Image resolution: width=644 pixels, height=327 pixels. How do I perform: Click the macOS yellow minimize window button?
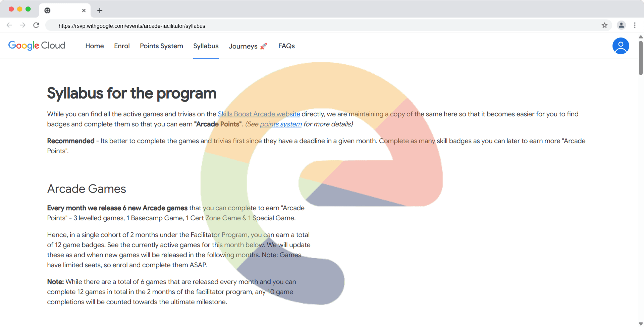[x=20, y=9]
